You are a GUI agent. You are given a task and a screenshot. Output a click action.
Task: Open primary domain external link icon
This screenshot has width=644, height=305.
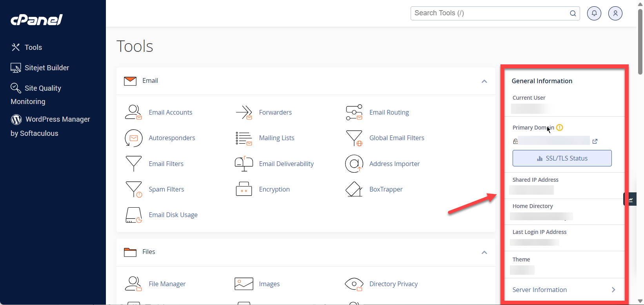[x=595, y=141]
